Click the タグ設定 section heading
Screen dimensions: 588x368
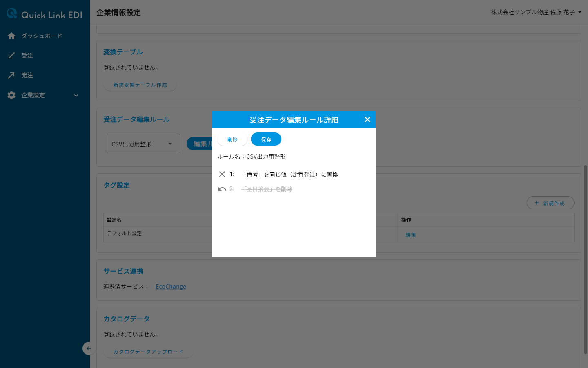pos(116,185)
